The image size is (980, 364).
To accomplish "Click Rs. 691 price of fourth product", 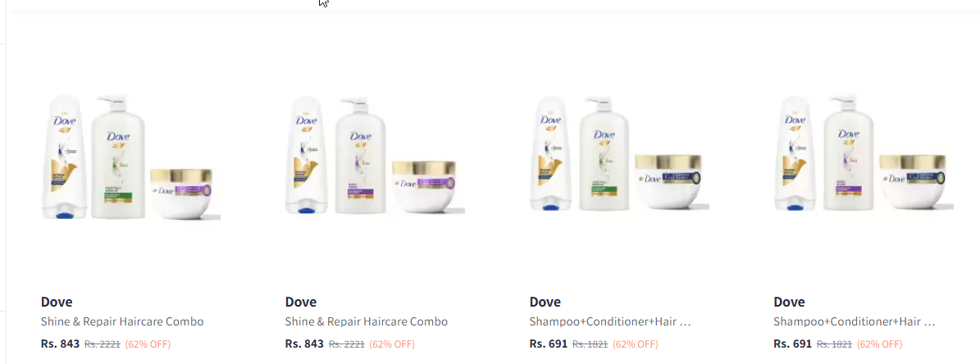I will pyautogui.click(x=792, y=344).
